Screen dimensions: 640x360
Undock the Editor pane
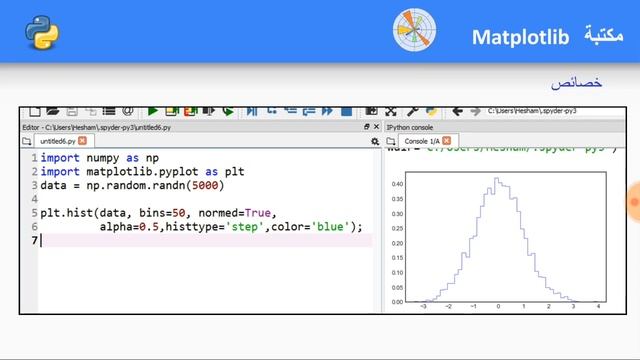(367, 127)
